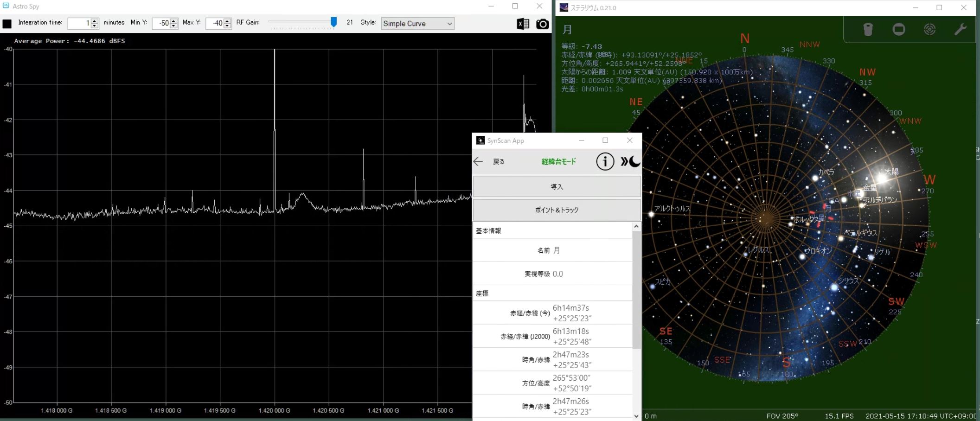
Task: Click the 1.420 000 G frequency axis label
Action: pyautogui.click(x=275, y=410)
